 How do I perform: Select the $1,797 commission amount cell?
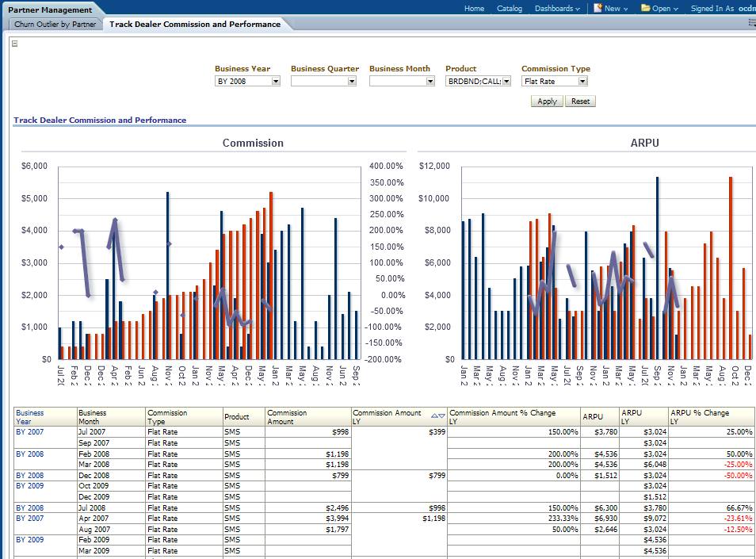tap(308, 530)
